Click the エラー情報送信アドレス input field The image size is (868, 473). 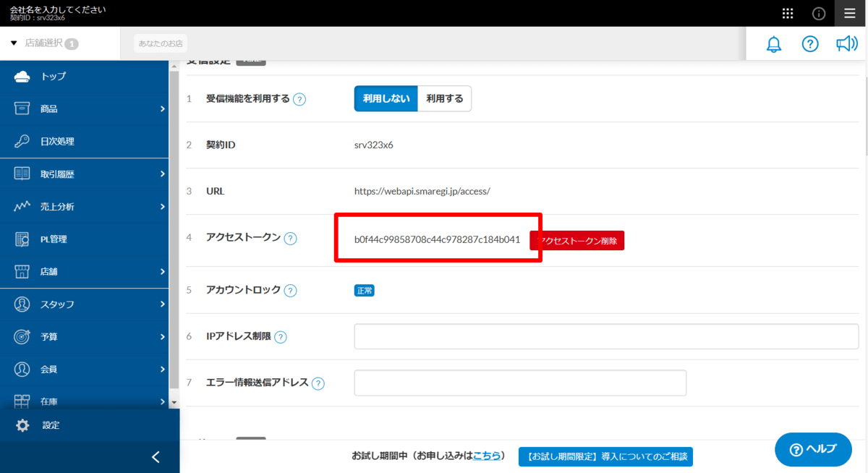(x=520, y=383)
